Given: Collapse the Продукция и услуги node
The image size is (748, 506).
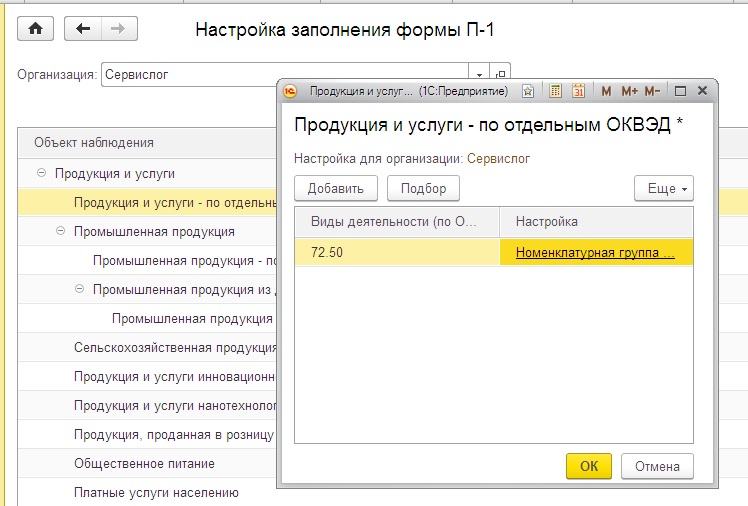Looking at the screenshot, I should pos(42,173).
